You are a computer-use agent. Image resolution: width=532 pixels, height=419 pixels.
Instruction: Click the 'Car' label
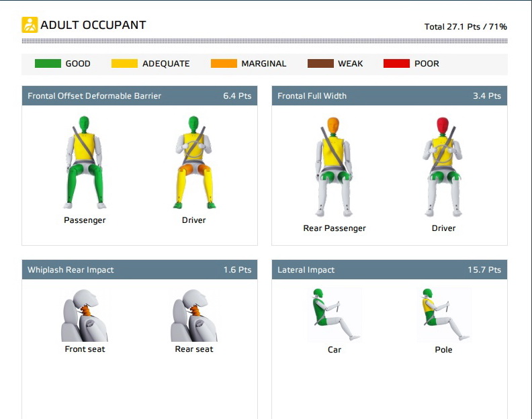[x=335, y=350]
